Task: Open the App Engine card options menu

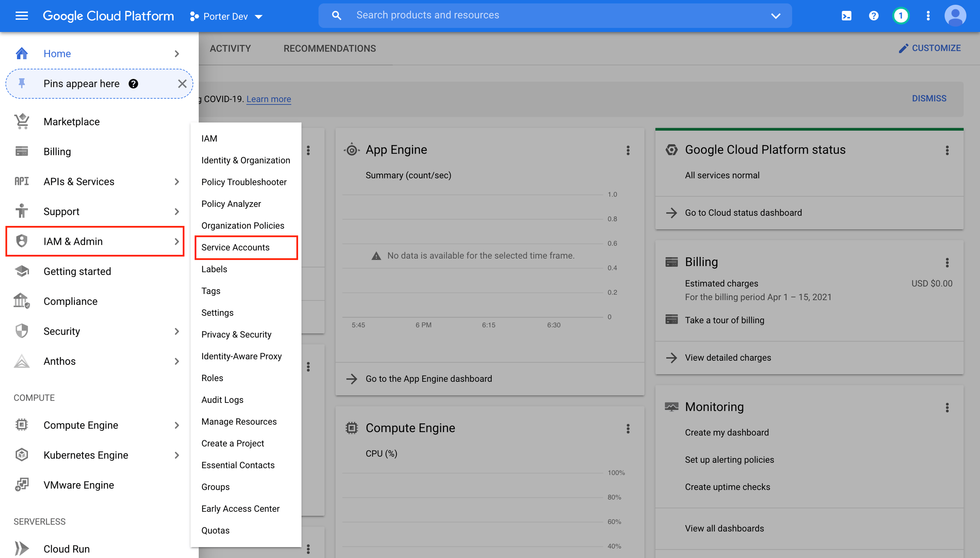Action: (x=628, y=150)
